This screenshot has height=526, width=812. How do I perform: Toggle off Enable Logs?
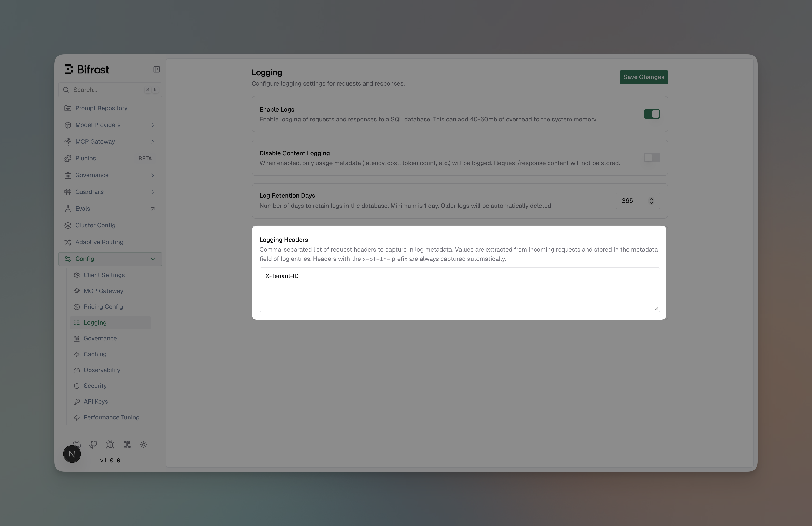tap(652, 114)
